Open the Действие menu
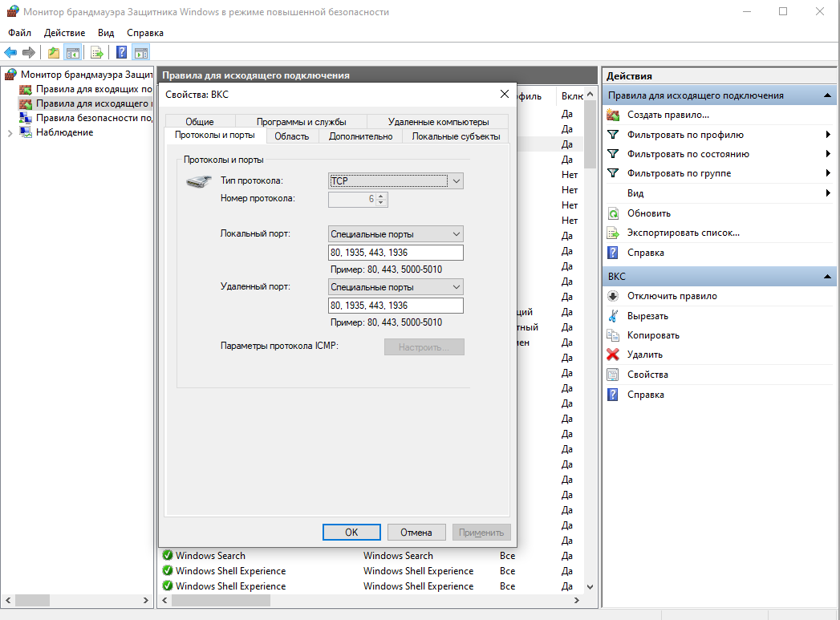This screenshot has width=840, height=620. click(64, 33)
